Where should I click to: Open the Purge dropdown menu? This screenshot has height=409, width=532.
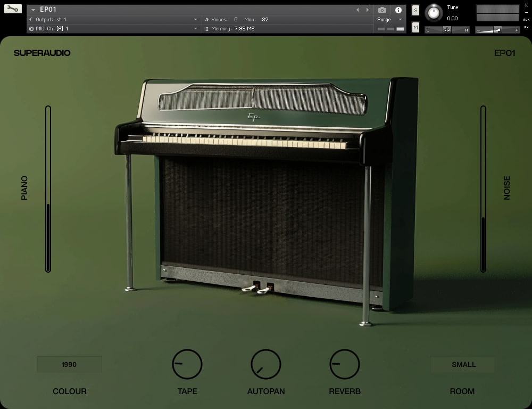400,20
